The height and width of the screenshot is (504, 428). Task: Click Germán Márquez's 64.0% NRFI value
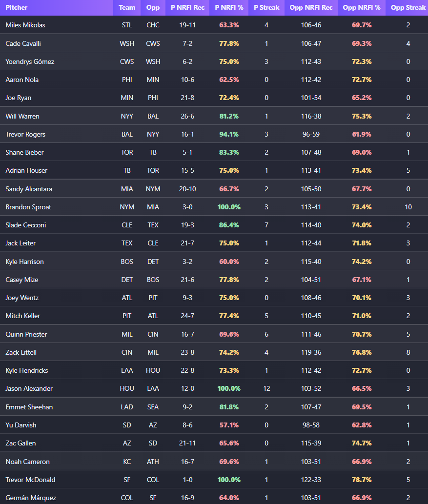click(229, 498)
